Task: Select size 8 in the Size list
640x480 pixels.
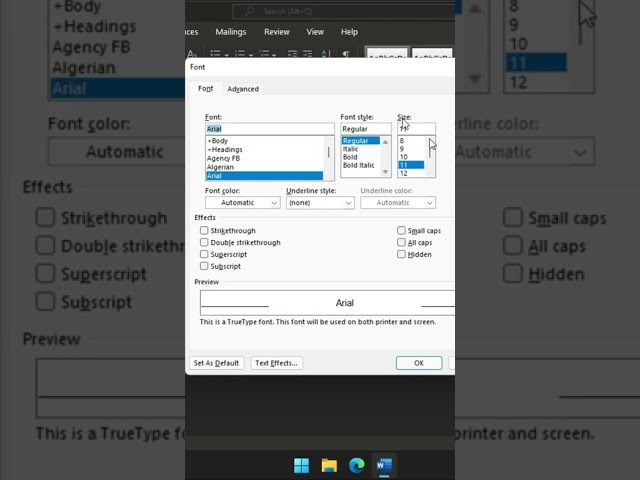Action: (x=411, y=141)
